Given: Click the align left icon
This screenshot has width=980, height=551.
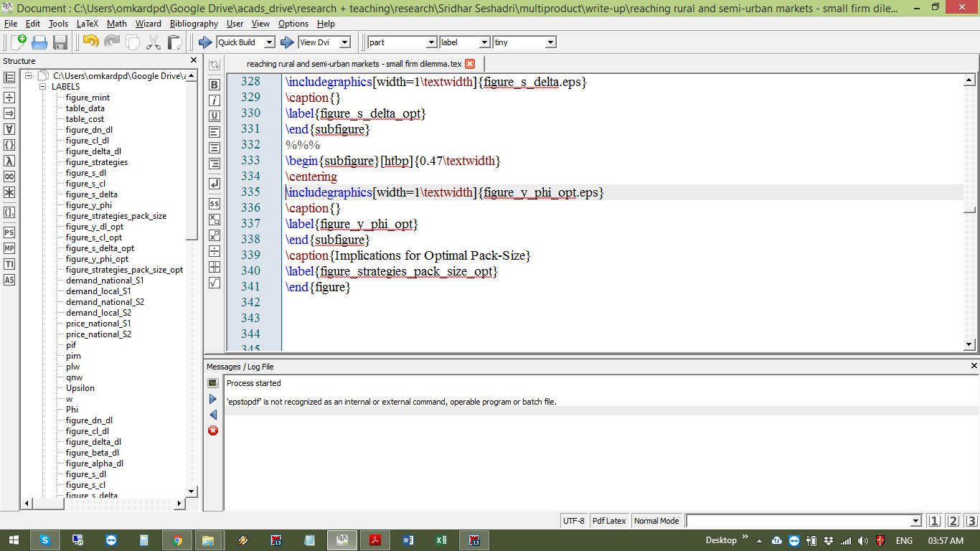Looking at the screenshot, I should (214, 132).
